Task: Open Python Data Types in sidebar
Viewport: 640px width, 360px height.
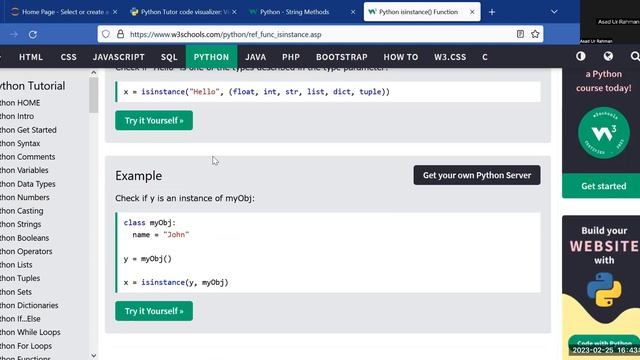Action: coord(28,184)
